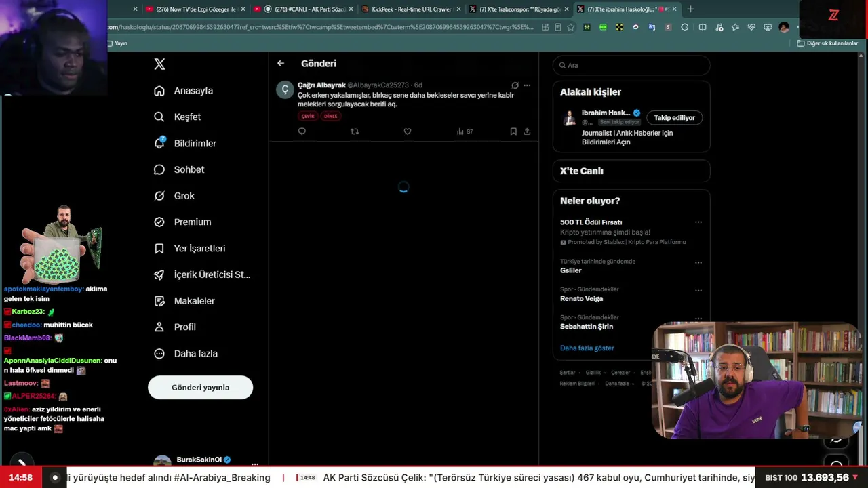This screenshot has width=868, height=488.
Task: Open the Reklam Bilgileri footer link
Action: point(577,384)
